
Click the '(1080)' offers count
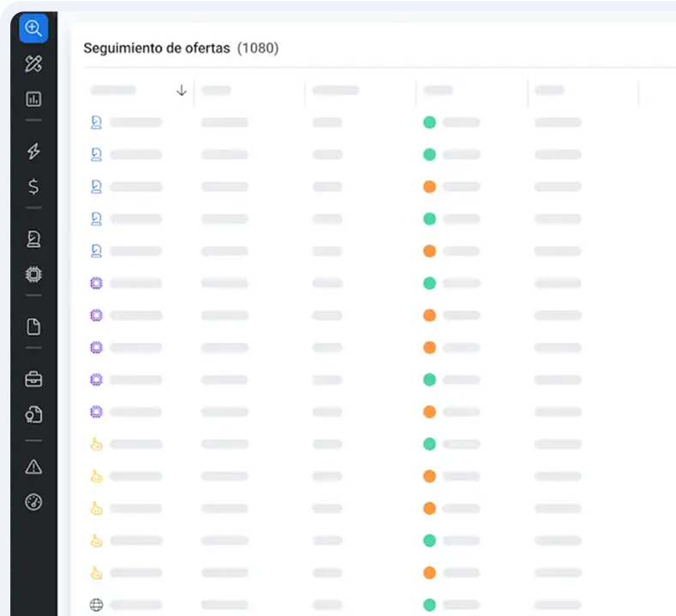(258, 48)
